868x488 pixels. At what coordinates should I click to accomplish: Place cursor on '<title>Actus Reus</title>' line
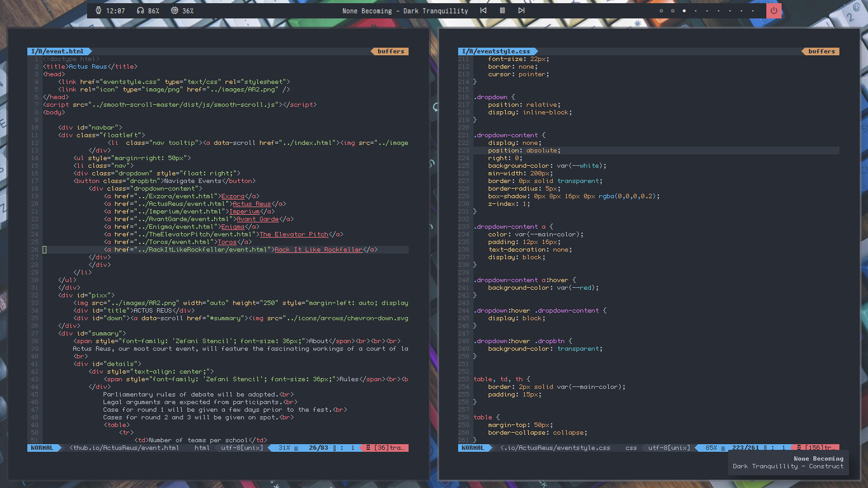click(x=90, y=67)
